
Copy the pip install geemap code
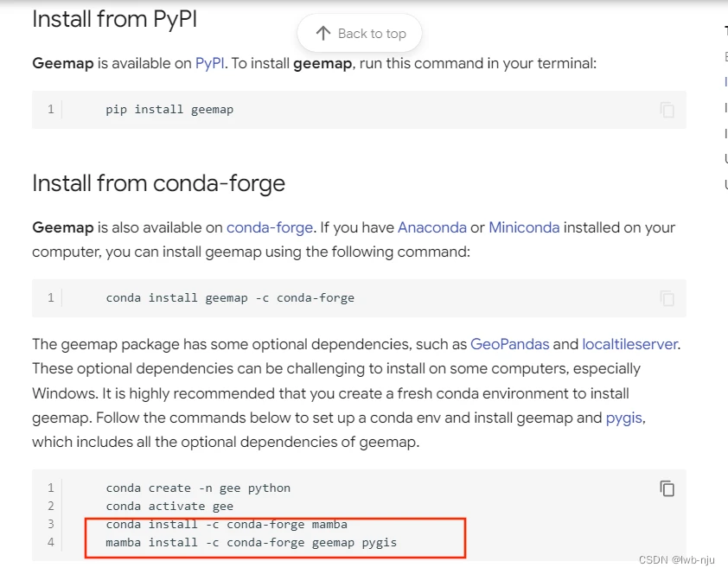(667, 110)
